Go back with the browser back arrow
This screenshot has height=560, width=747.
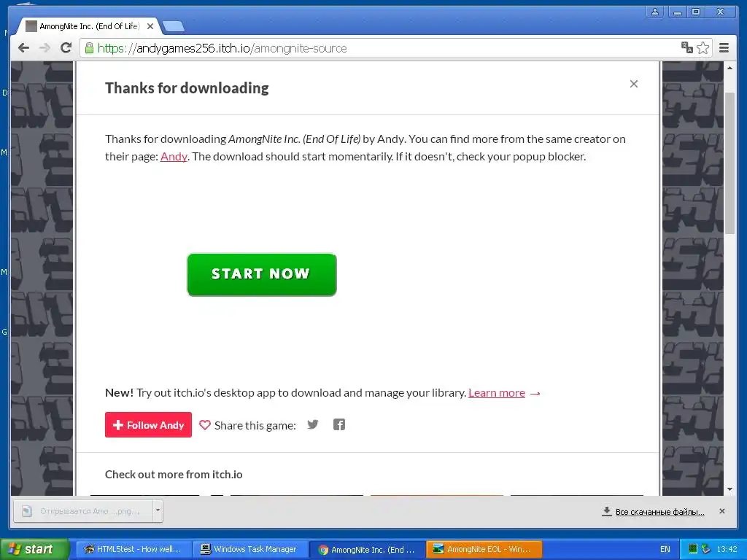pos(23,47)
